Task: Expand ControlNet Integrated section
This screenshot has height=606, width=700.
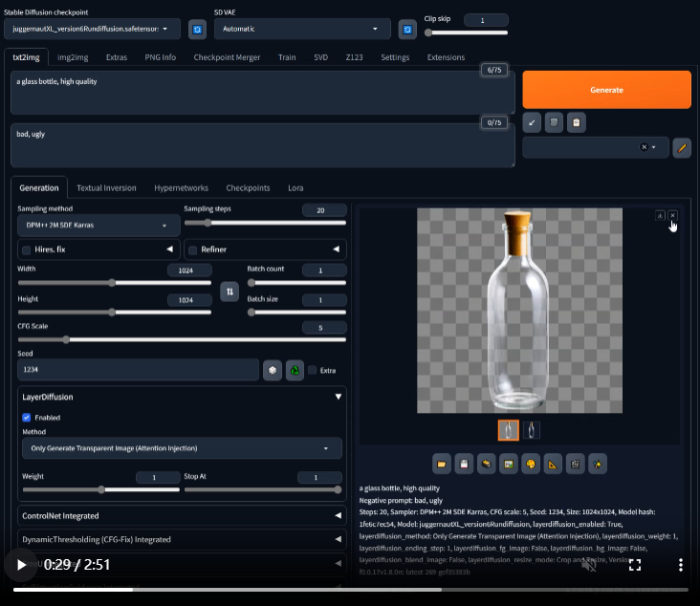Action: [x=182, y=516]
